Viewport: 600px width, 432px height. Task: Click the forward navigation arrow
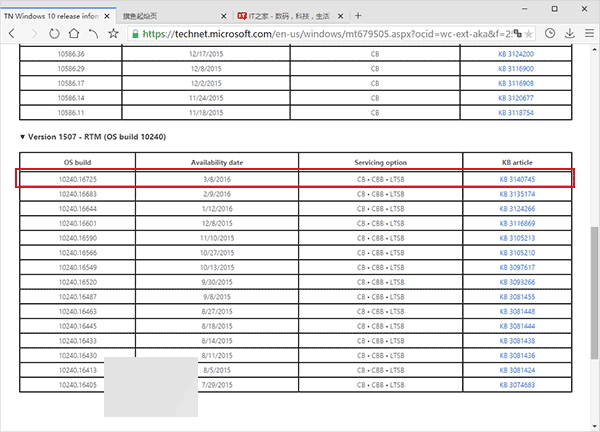(34, 34)
